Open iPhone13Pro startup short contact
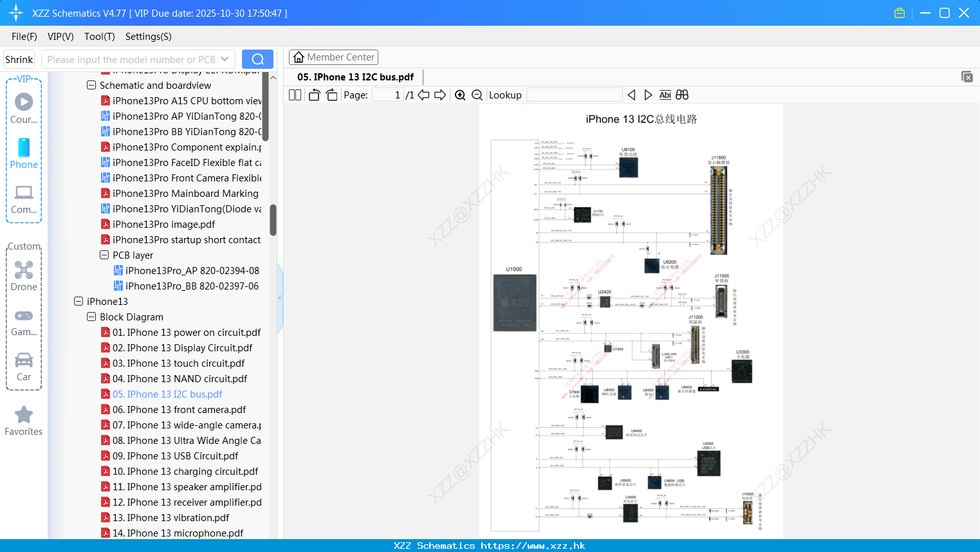Screen dimensions: 980x552 coord(181,239)
